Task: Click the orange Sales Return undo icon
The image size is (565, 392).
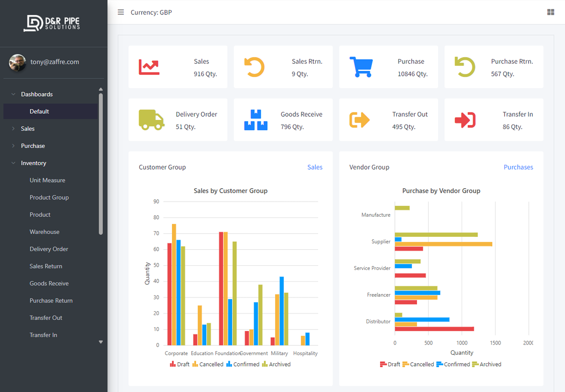Action: [254, 67]
